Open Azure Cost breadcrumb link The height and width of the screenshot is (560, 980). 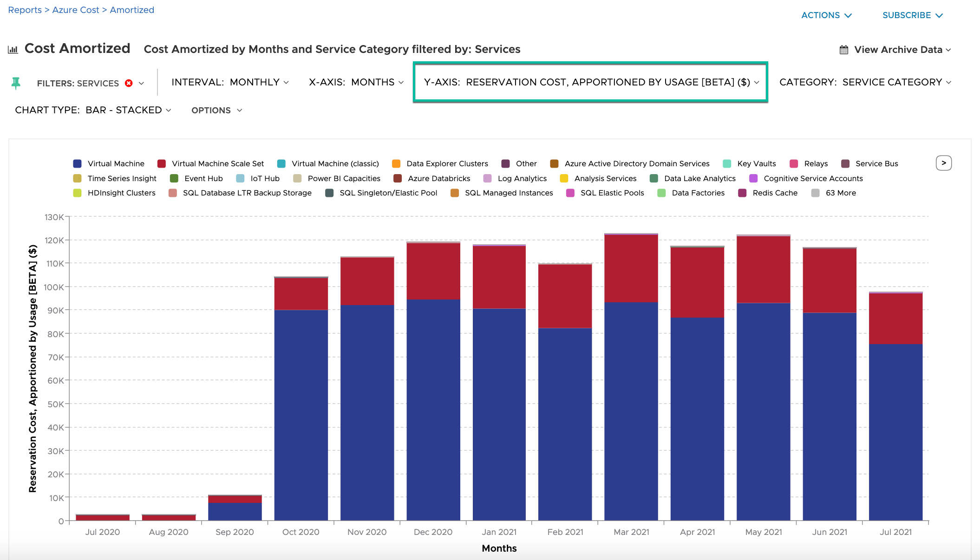pos(76,10)
